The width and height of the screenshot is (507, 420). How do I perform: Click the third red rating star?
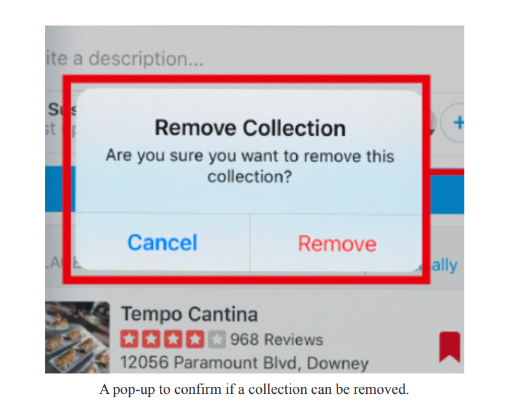point(173,339)
